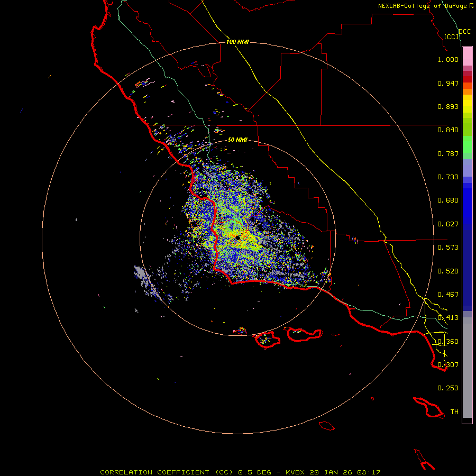Viewport: 476px width, 476px height.
Task: Click the 0.680 color scale value
Action: click(x=448, y=200)
